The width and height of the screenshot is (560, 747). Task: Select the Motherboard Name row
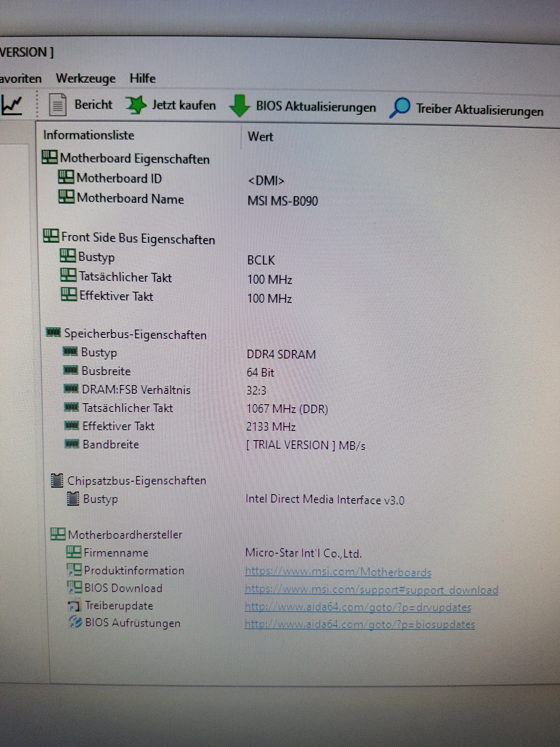(130, 199)
